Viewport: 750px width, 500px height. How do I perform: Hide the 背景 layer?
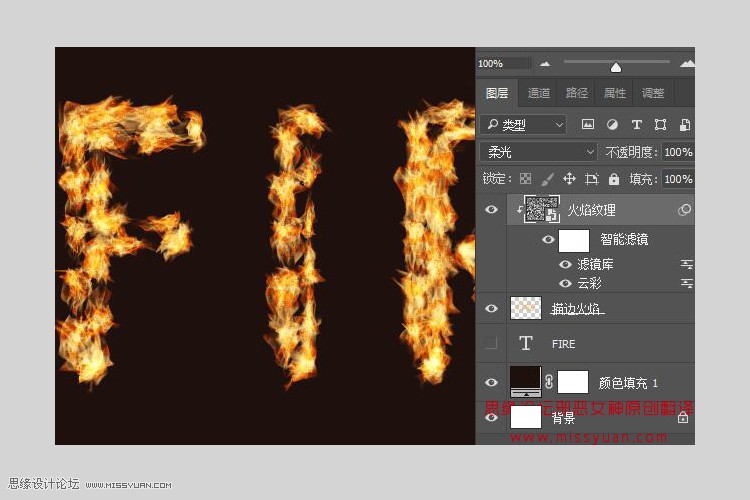[491, 418]
